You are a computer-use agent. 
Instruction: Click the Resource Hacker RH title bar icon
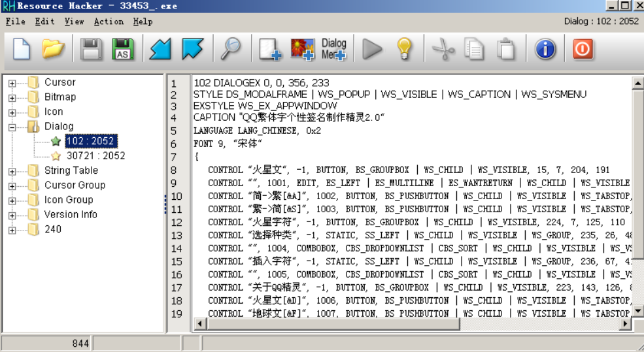8,6
